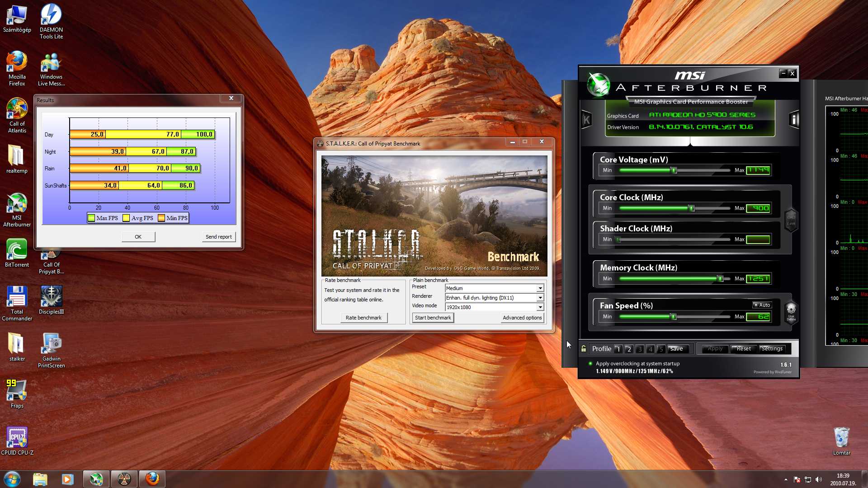This screenshot has width=868, height=488.
Task: Click the Fan Speed value field 62
Action: click(758, 317)
